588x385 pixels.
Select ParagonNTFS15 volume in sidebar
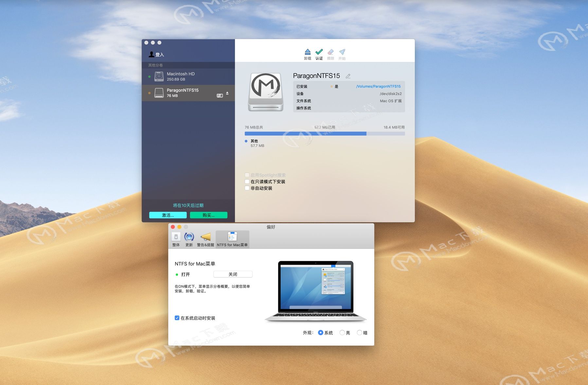[x=188, y=93]
